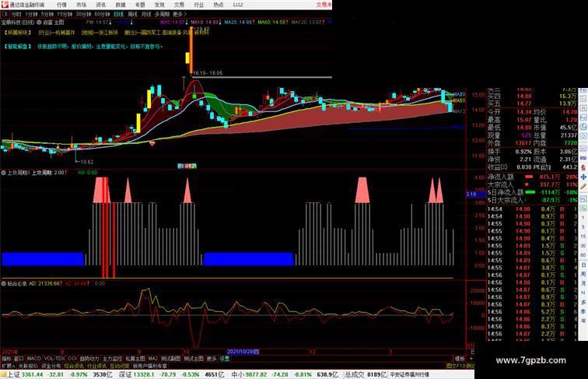Open the 模板 template dropdown
The height and width of the screenshot is (379, 588).
click(460, 359)
